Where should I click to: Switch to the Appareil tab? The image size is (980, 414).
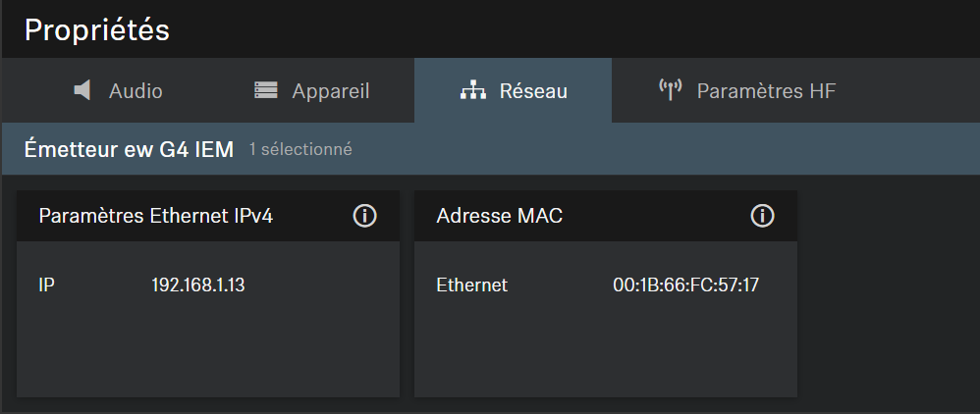pyautogui.click(x=312, y=90)
